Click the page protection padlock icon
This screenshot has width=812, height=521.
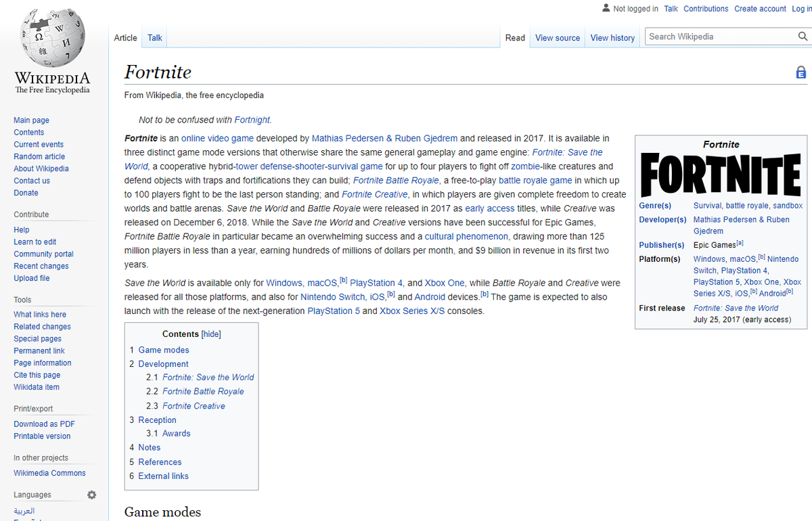(800, 72)
